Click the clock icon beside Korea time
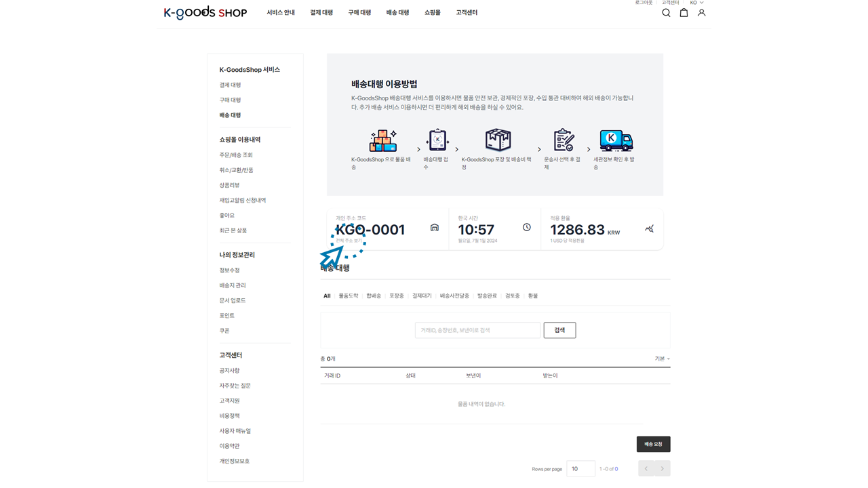 pos(527,228)
